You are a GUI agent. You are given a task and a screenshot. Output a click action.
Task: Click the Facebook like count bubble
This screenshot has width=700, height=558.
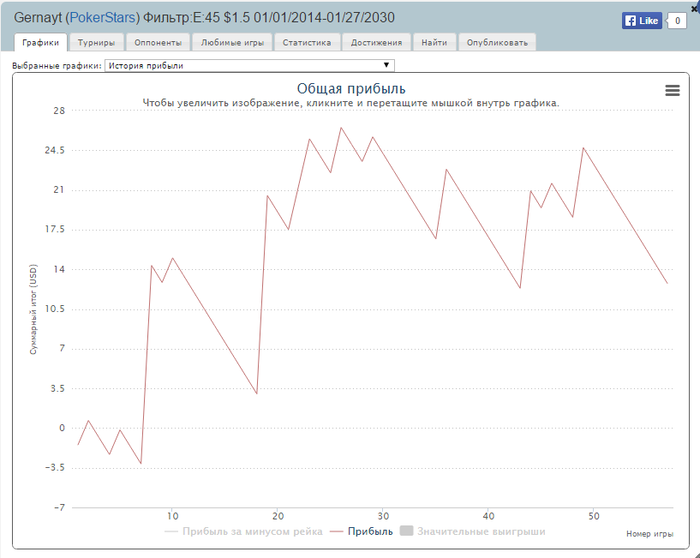[677, 21]
